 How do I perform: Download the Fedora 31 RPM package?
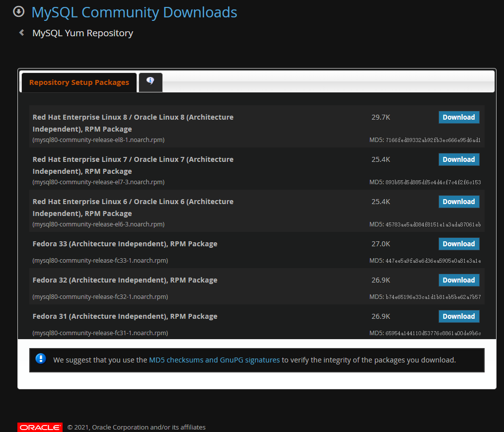[459, 316]
